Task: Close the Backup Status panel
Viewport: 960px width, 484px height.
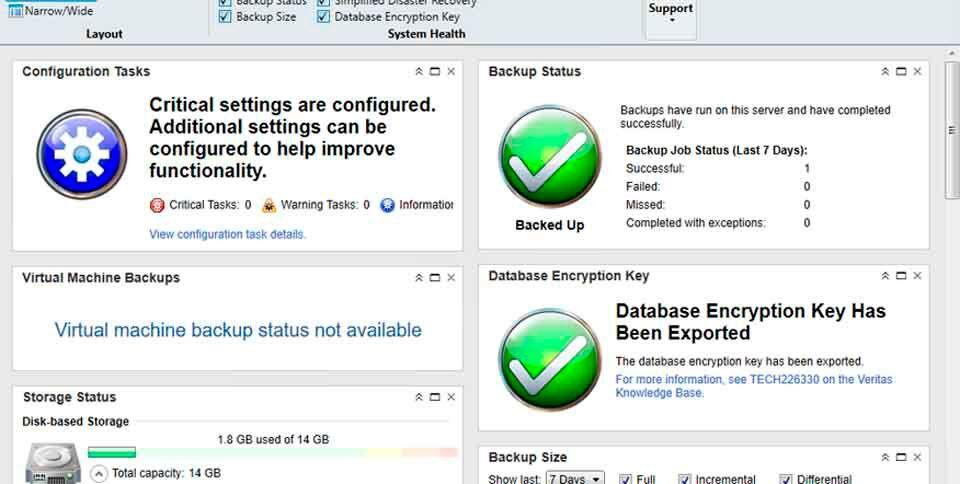Action: 917,72
